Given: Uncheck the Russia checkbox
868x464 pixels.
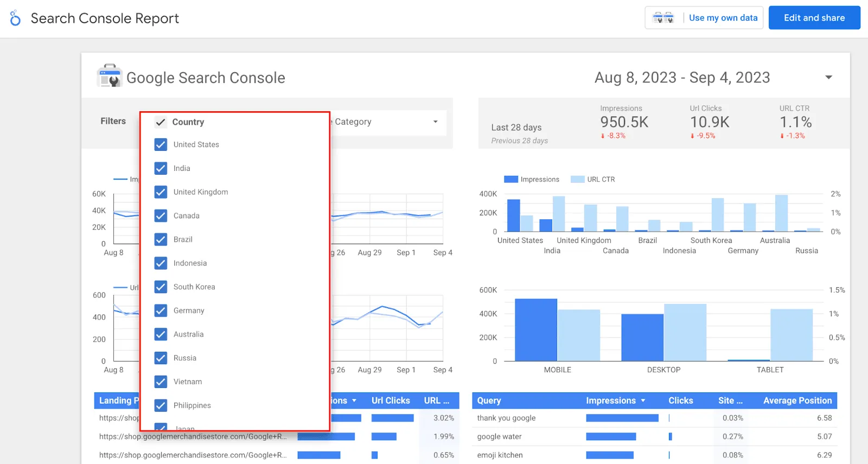Looking at the screenshot, I should point(161,358).
